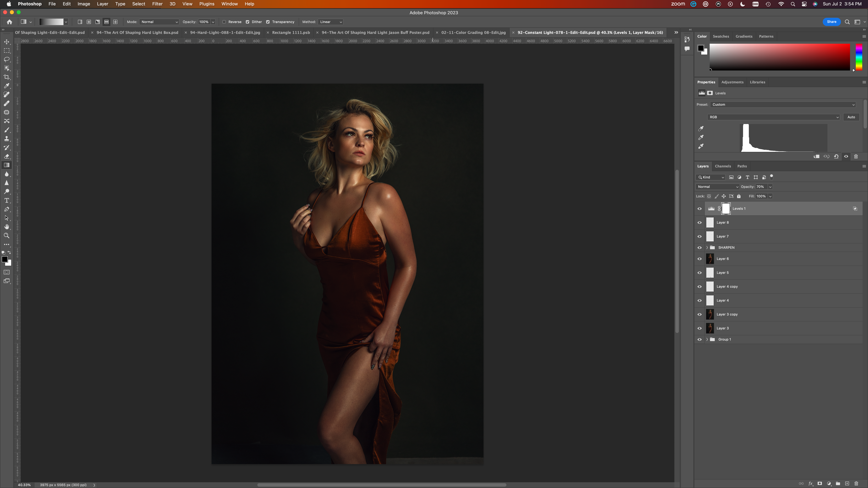The height and width of the screenshot is (488, 868).
Task: Open the gradient Method dropdown
Action: (x=331, y=22)
